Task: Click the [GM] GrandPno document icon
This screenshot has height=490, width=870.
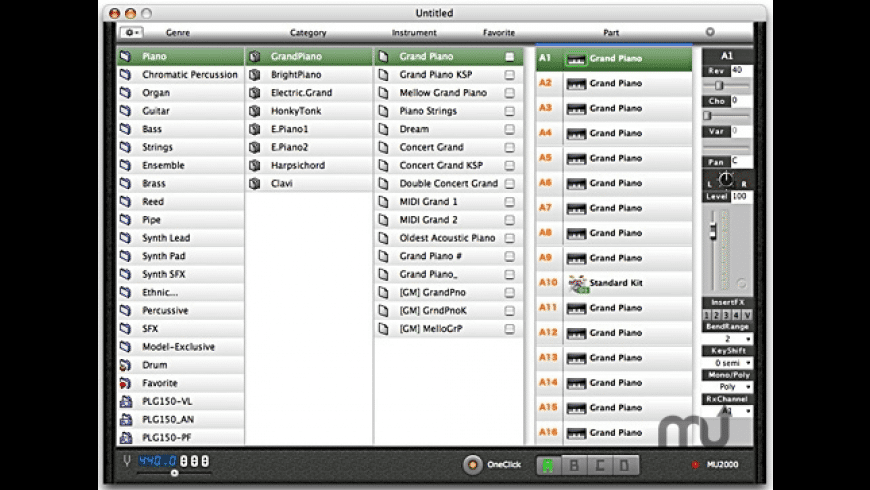Action: point(383,292)
